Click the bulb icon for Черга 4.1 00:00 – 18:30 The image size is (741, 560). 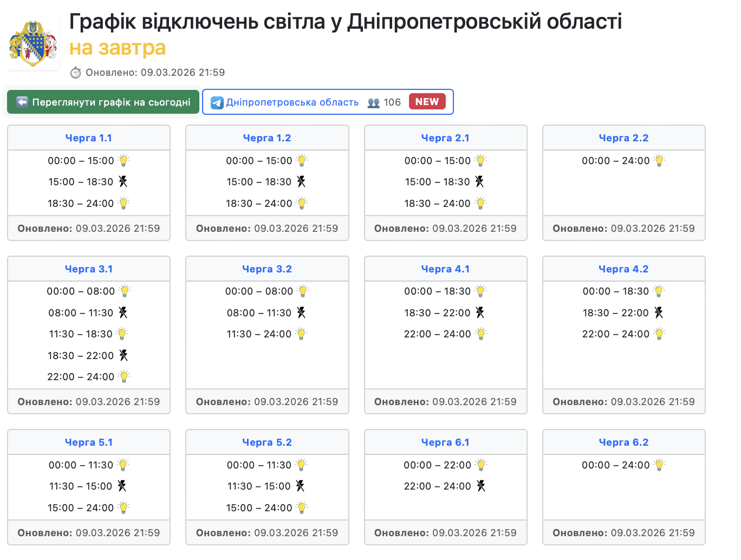[x=480, y=291]
